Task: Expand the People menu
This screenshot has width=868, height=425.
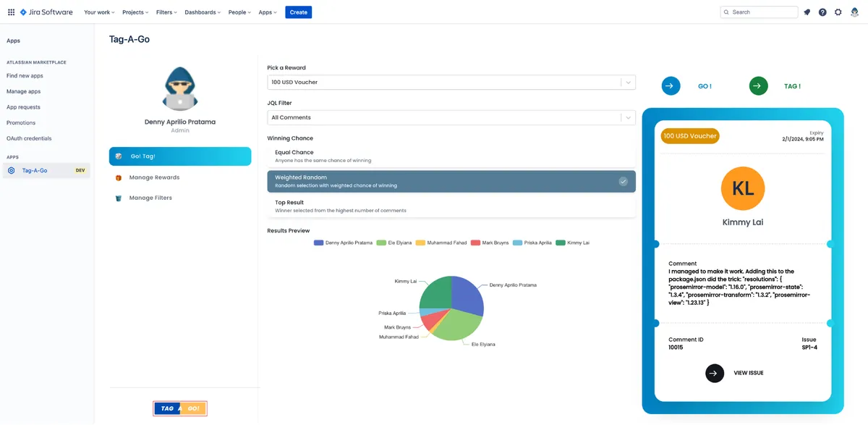Action: point(240,12)
